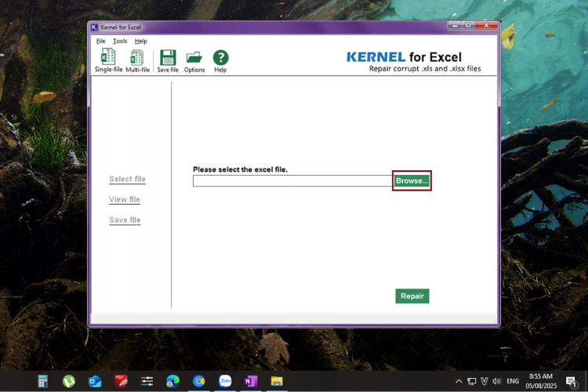Click the V tray icon
Image resolution: width=588 pixels, height=392 pixels.
pyautogui.click(x=485, y=382)
